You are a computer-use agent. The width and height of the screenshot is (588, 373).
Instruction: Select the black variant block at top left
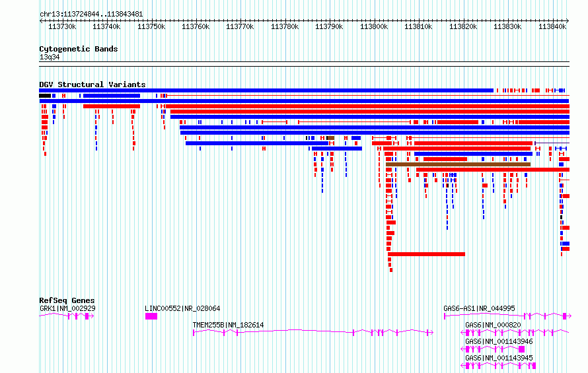[x=45, y=96]
